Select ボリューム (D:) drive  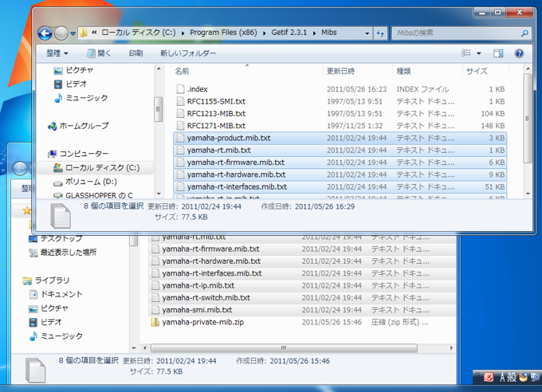point(85,182)
